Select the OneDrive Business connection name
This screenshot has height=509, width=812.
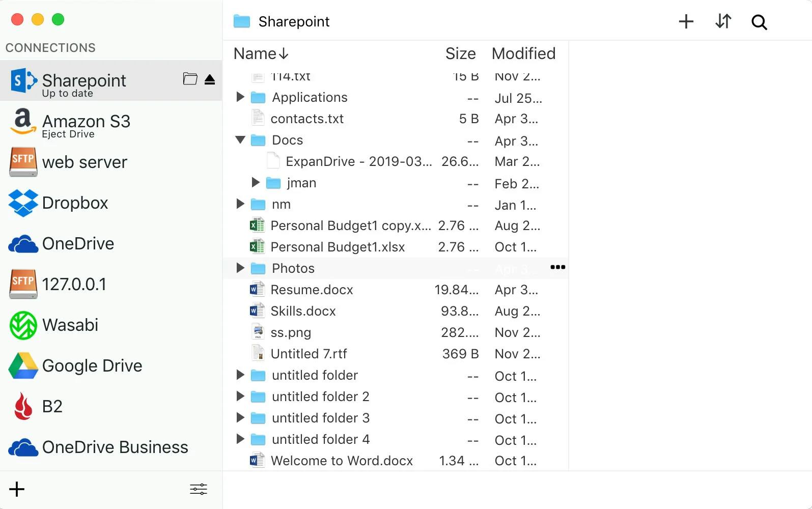115,447
